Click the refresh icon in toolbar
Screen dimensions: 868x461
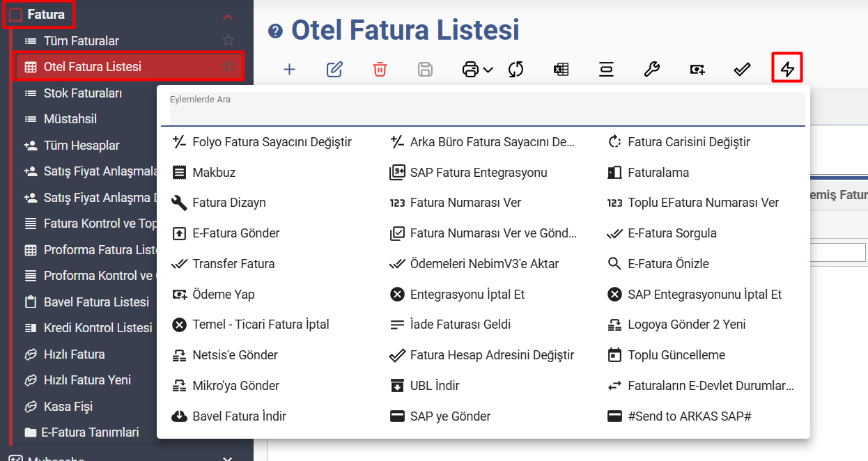[x=516, y=69]
